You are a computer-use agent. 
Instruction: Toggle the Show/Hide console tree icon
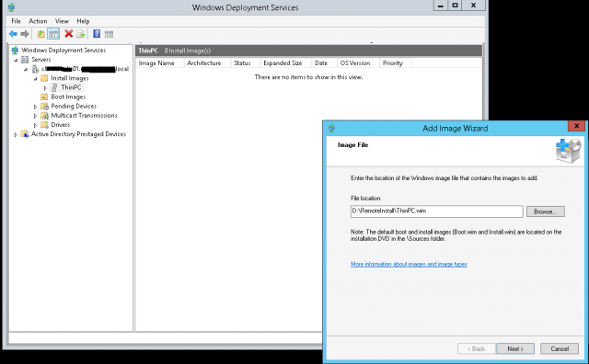click(53, 34)
